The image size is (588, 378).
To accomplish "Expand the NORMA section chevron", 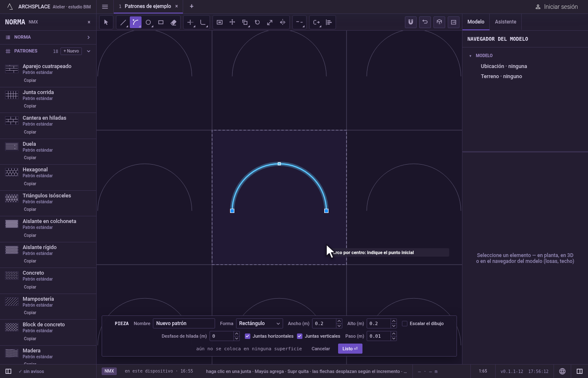I will coord(89,37).
